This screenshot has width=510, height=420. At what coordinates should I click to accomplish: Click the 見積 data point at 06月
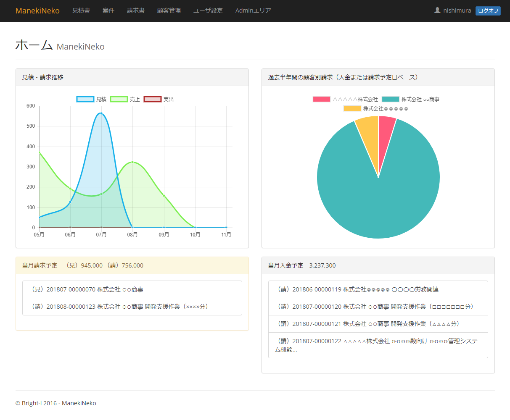[70, 202]
